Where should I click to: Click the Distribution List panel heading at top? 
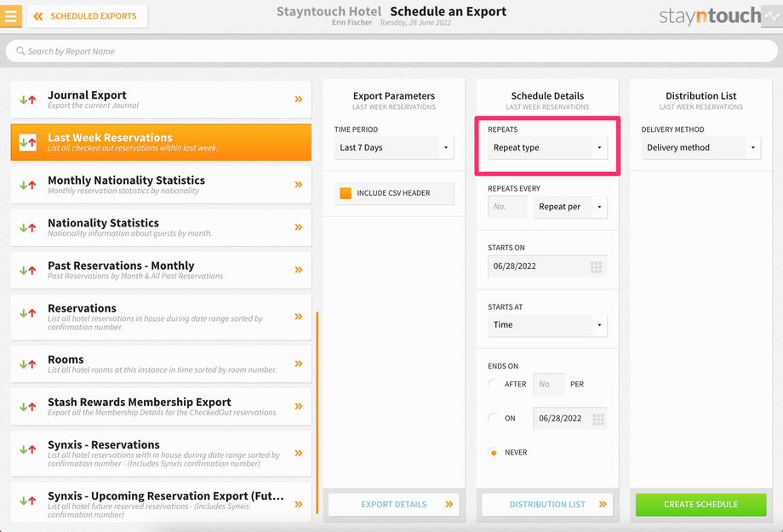701,96
